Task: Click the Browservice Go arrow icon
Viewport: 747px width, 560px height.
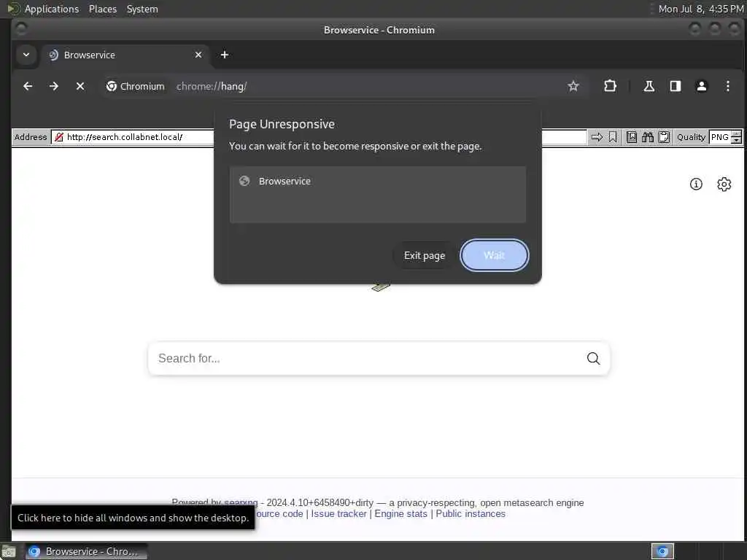Action: pos(597,137)
